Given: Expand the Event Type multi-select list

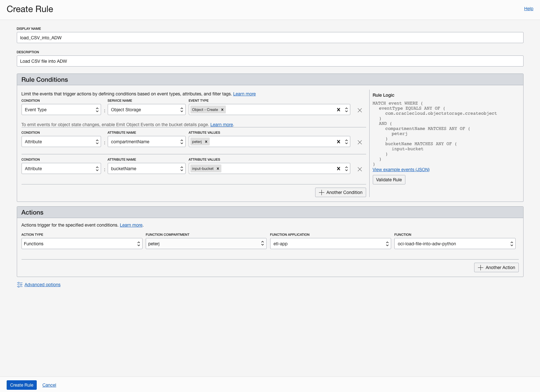Looking at the screenshot, I should [346, 110].
